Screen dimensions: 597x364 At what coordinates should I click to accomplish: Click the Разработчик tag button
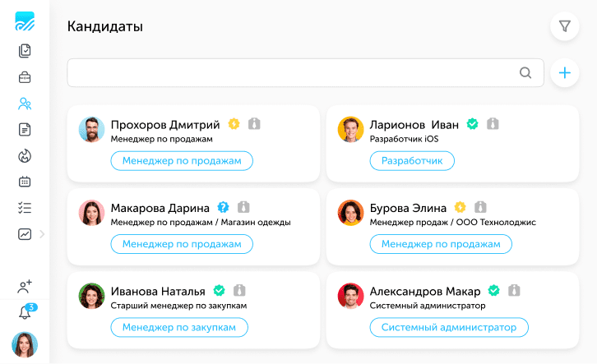(412, 161)
